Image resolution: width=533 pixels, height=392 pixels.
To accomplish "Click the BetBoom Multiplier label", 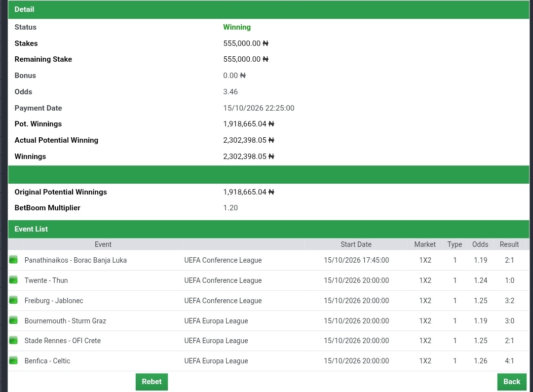I will pyautogui.click(x=47, y=208).
